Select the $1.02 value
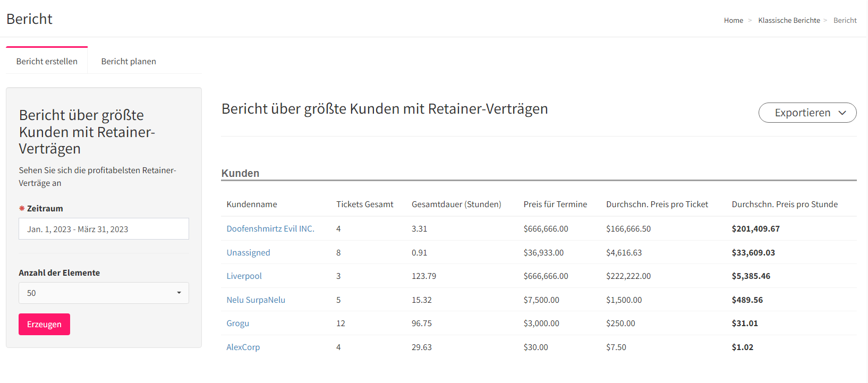The image size is (868, 383). click(x=742, y=347)
